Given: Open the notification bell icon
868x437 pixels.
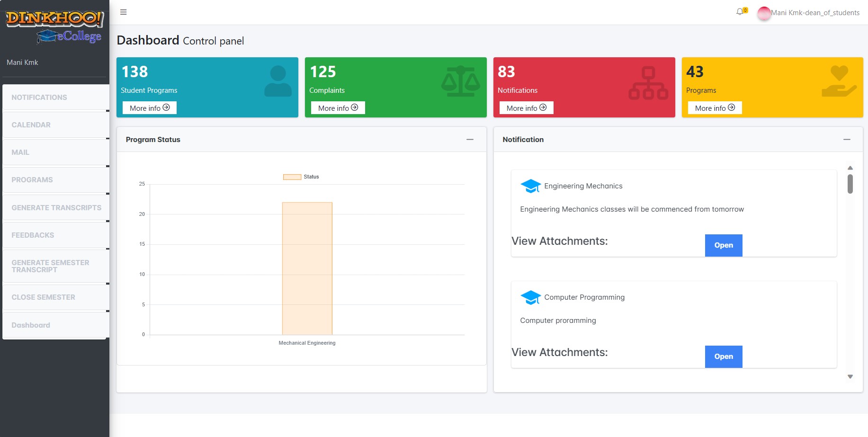Looking at the screenshot, I should point(740,12).
